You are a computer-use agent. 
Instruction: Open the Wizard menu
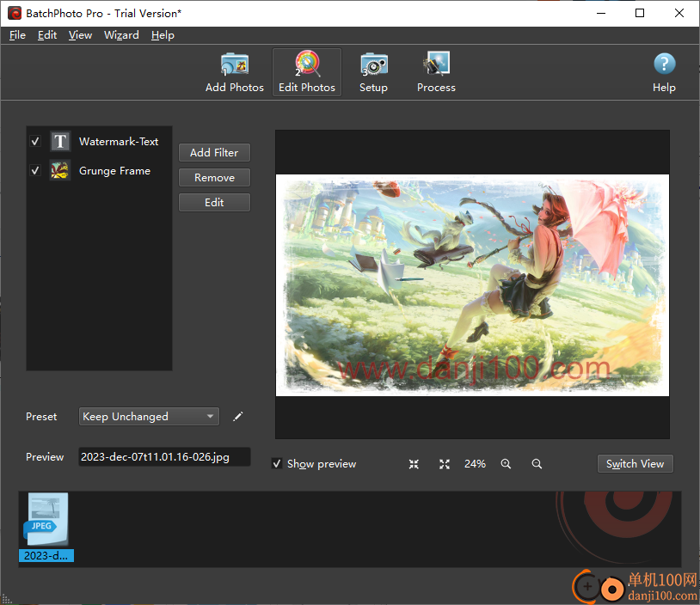coord(121,34)
